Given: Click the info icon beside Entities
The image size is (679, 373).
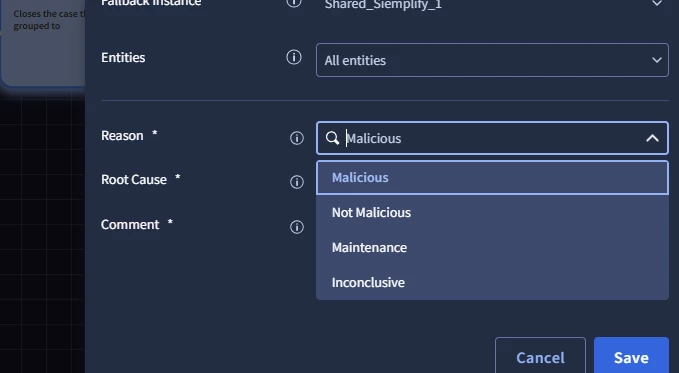Looking at the screenshot, I should click(x=294, y=57).
